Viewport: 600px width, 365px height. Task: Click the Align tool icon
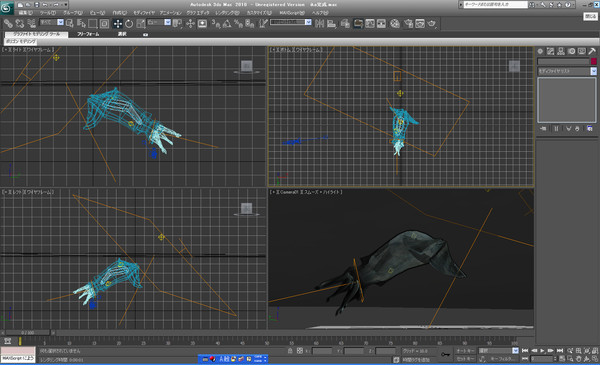coord(331,24)
